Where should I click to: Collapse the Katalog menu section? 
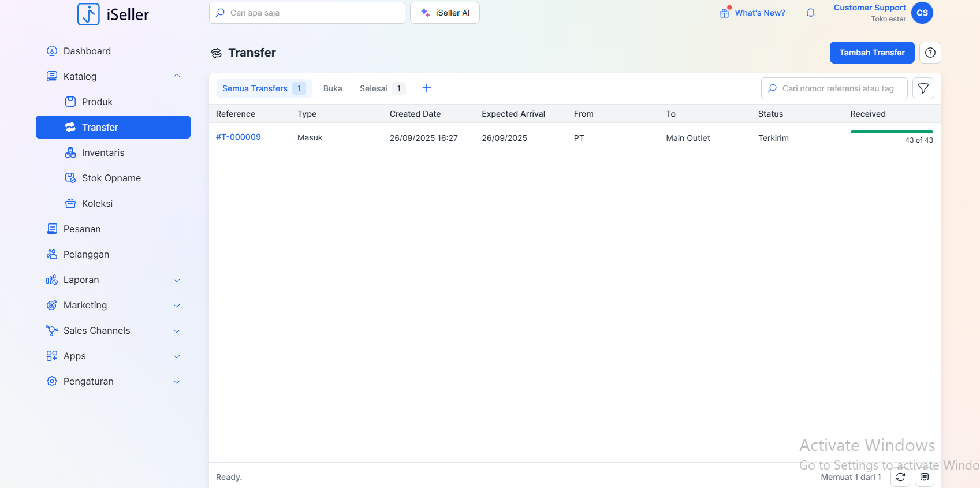(177, 76)
